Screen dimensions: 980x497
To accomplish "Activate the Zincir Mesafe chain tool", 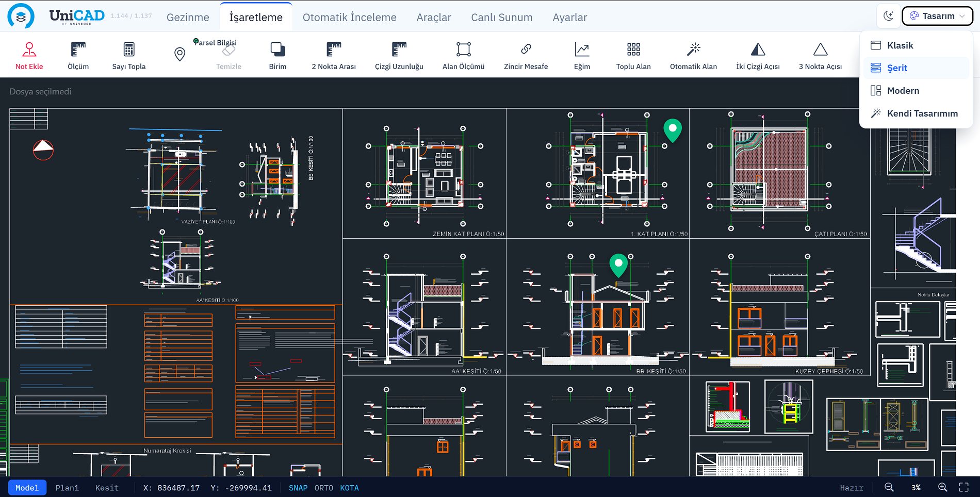I will (526, 56).
